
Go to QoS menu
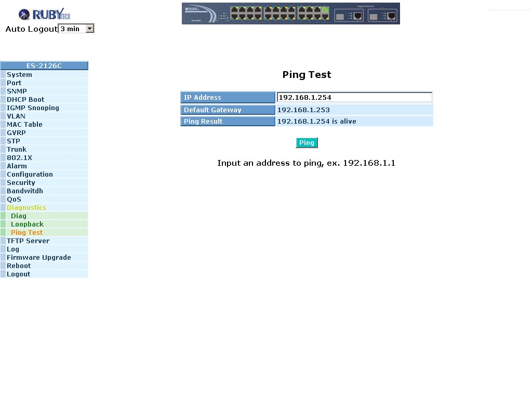point(14,199)
